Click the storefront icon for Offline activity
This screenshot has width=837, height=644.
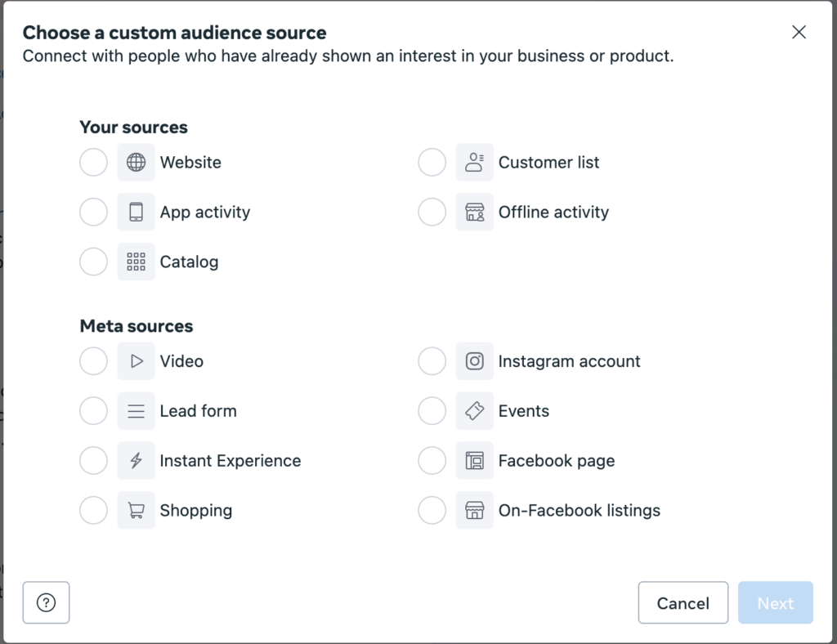point(474,212)
